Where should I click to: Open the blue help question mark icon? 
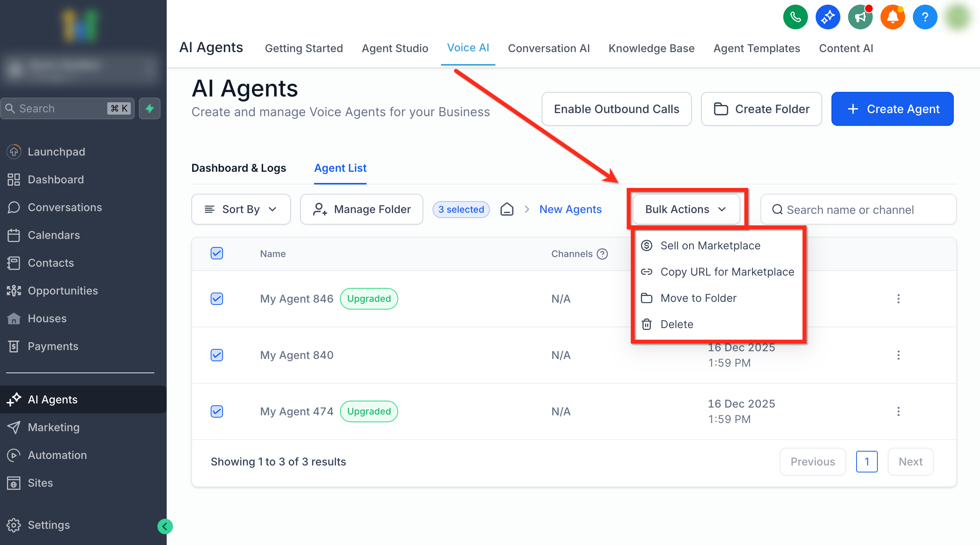pos(925,17)
